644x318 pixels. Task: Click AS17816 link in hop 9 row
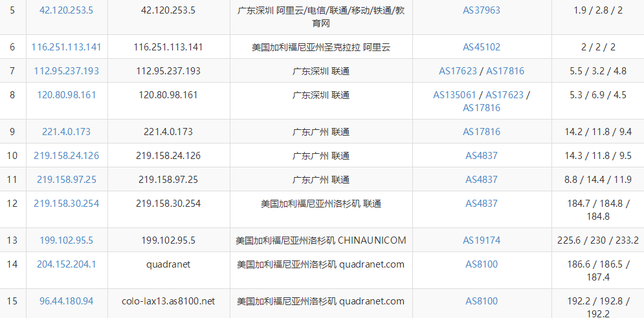tap(482, 132)
